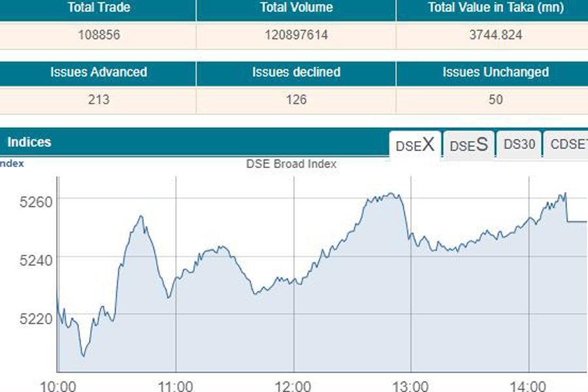Click the Total Trade column header
The width and height of the screenshot is (588, 392).
point(98,8)
